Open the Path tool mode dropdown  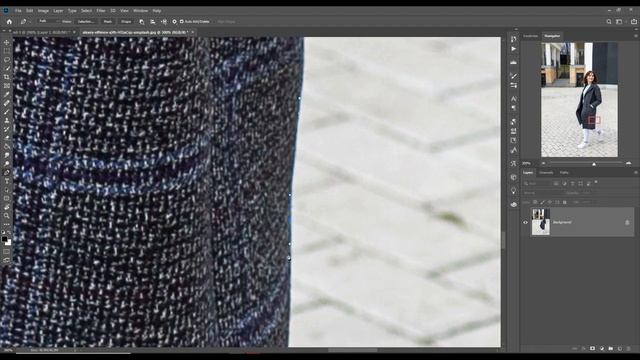(49, 21)
